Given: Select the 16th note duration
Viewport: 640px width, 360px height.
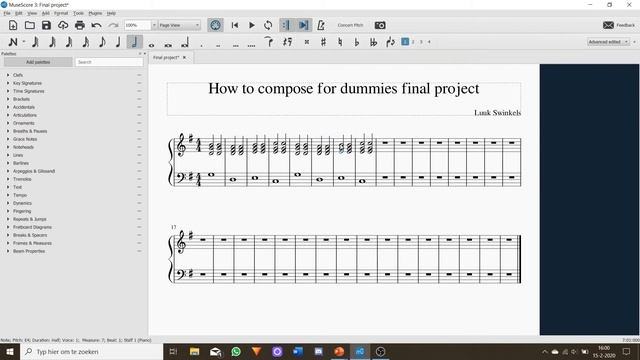Looking at the screenshot, I should point(86,42).
